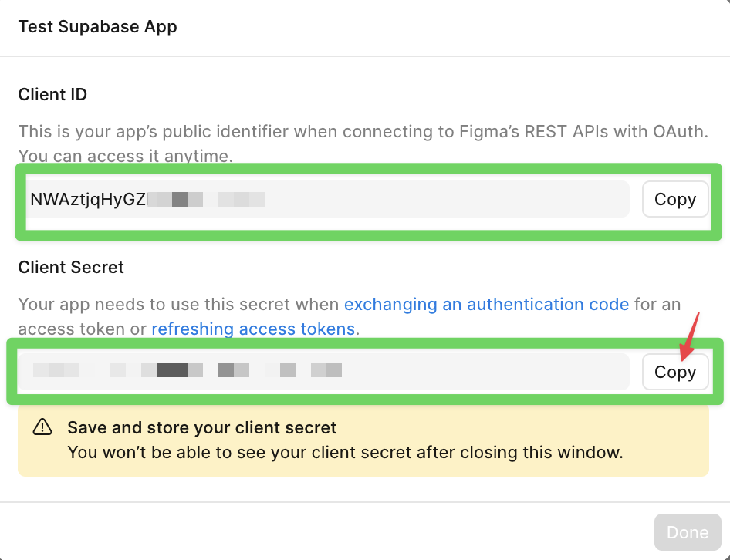The image size is (730, 560).
Task: Click the disabled Done button
Action: click(687, 531)
